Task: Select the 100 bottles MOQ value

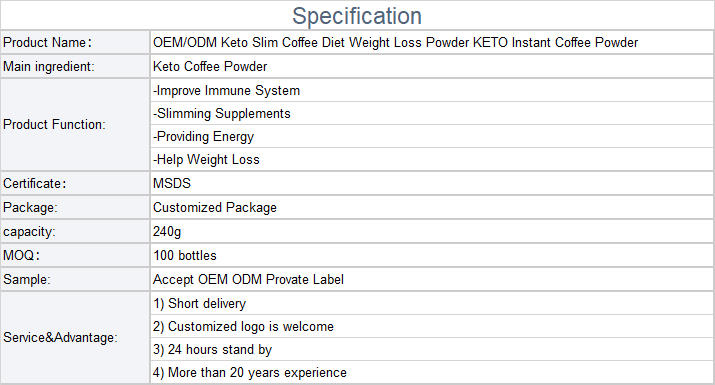Action: tap(185, 255)
